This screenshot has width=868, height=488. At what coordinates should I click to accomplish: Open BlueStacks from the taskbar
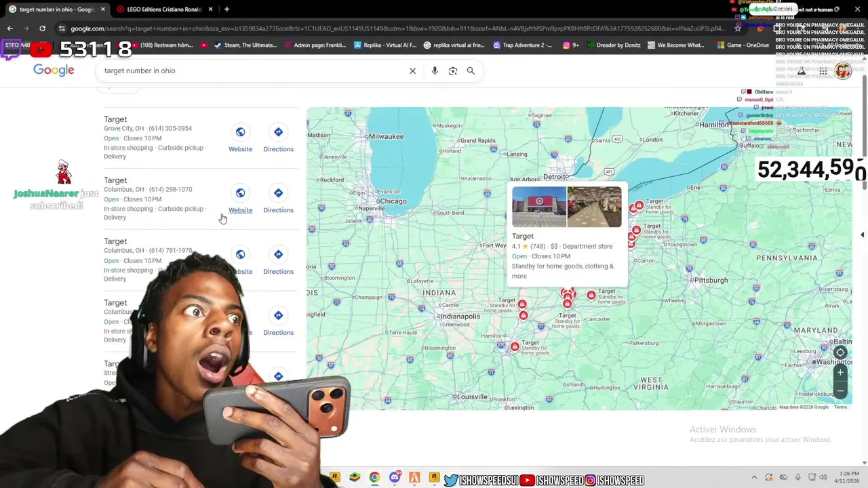pyautogui.click(x=355, y=478)
